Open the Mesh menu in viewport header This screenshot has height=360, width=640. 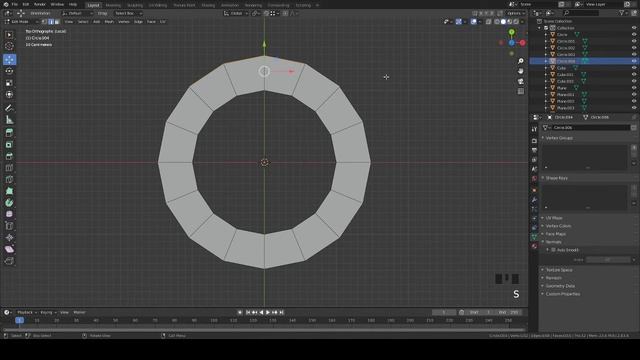click(109, 22)
